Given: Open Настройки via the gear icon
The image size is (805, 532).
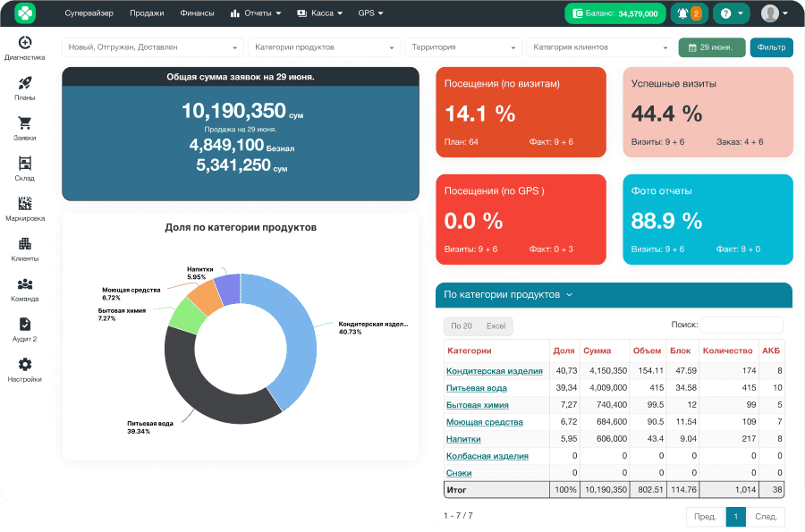Looking at the screenshot, I should coord(24,365).
